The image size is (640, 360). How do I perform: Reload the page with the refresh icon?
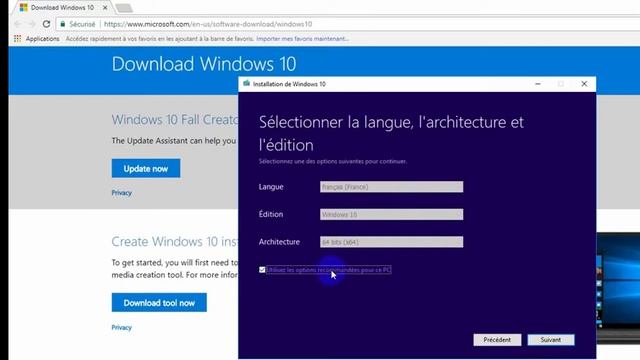tap(46, 24)
